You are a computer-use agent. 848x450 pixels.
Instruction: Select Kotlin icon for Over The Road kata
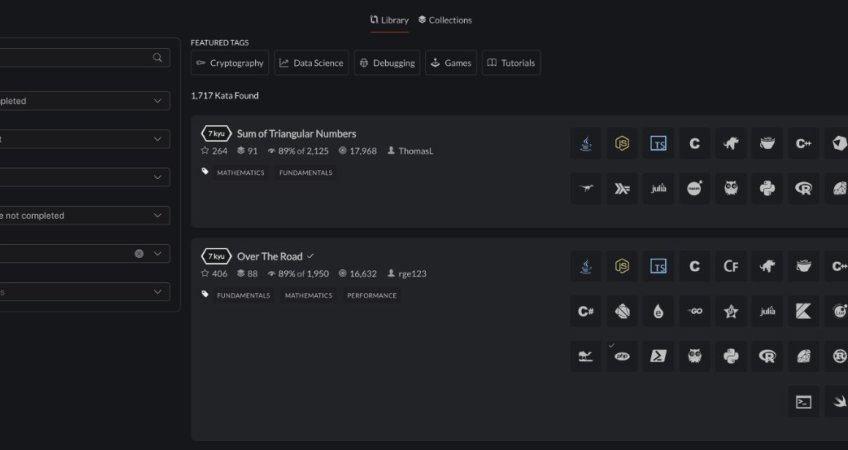click(803, 311)
